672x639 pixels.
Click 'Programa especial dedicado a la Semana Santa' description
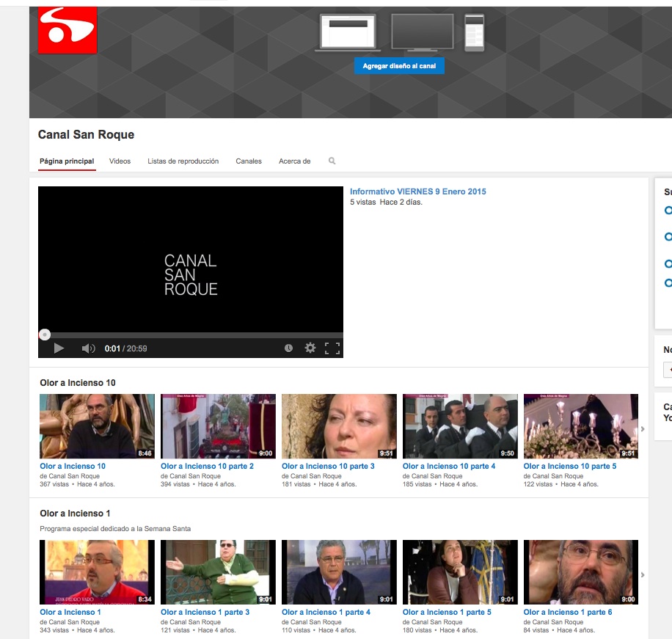[115, 529]
